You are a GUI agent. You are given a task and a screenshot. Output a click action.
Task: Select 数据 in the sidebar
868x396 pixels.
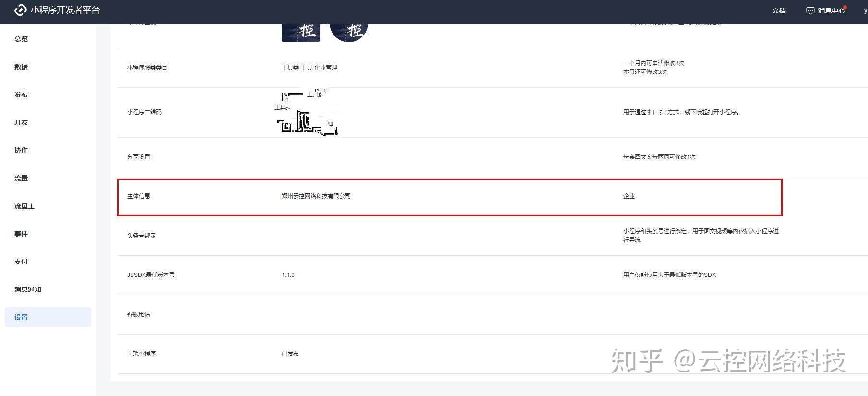[x=21, y=67]
